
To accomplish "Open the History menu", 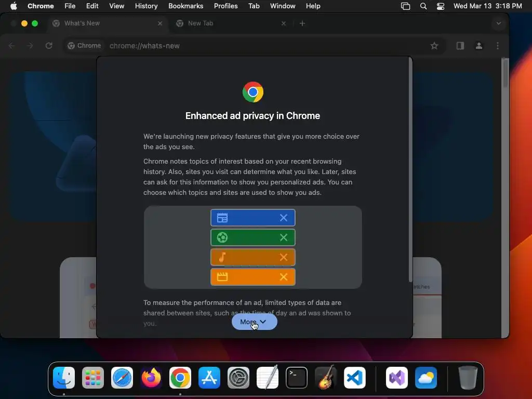I will coord(146,6).
